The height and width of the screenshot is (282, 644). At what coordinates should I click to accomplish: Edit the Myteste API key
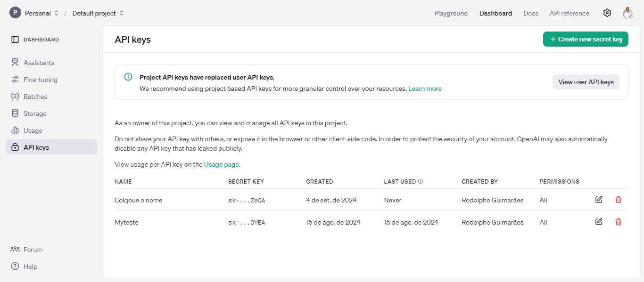(599, 222)
